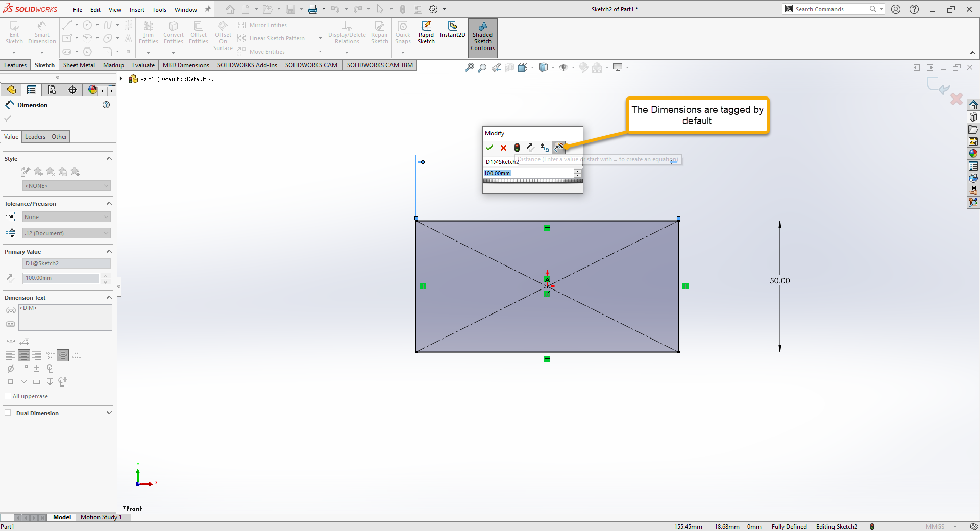The image size is (980, 531).
Task: Click the thumbwheel slider in Modify dialog
Action: 532,181
